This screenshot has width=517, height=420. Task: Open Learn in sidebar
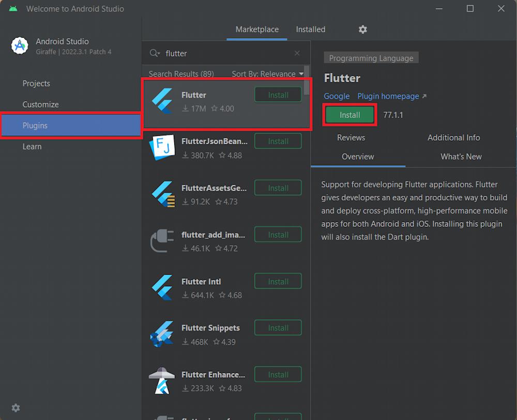32,147
